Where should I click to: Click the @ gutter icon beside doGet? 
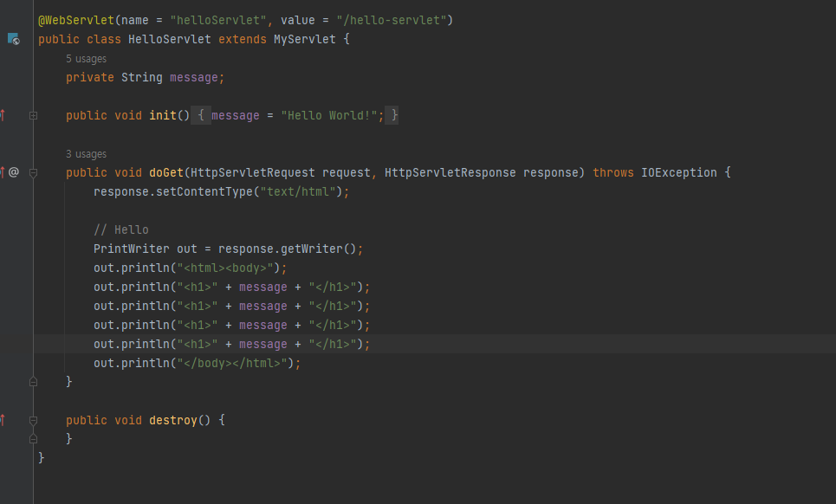(14, 172)
